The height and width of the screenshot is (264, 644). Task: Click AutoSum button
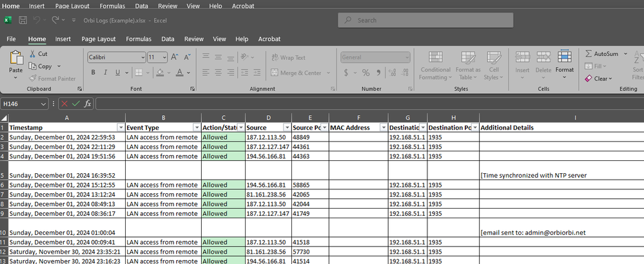(x=601, y=53)
